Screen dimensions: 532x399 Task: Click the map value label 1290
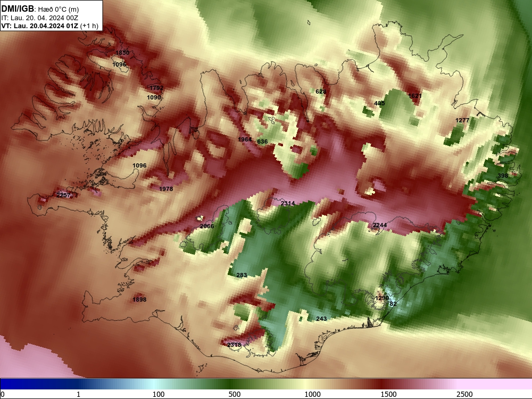[382, 298]
